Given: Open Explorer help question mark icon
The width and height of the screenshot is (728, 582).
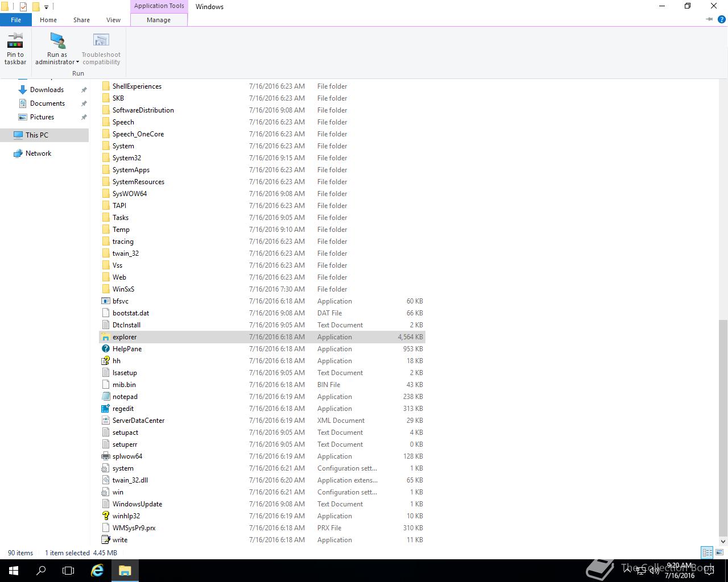Looking at the screenshot, I should (x=722, y=19).
